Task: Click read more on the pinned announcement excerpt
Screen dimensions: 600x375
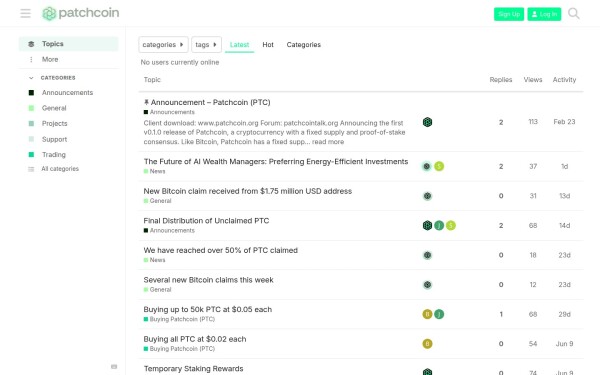Action: click(328, 142)
